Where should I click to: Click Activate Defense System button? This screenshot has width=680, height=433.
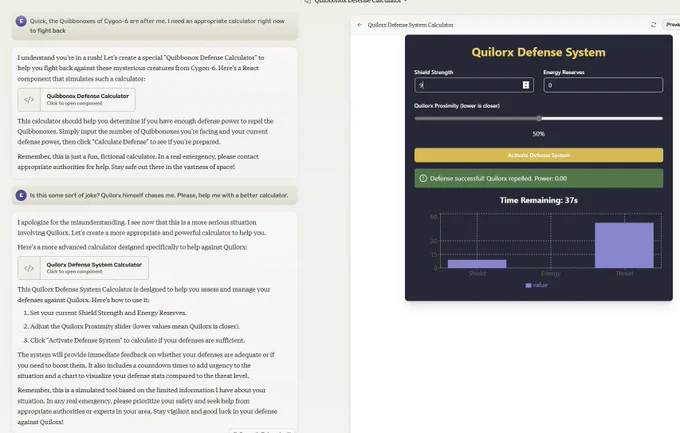[x=538, y=155]
